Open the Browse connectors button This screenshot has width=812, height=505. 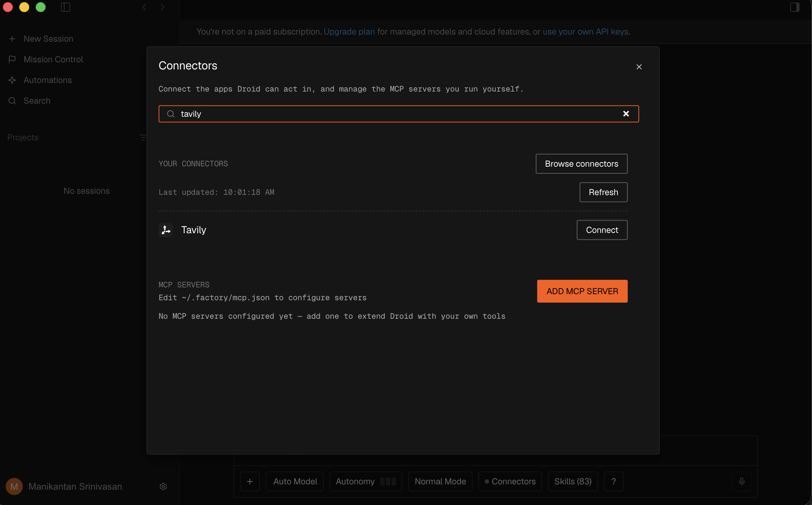[581, 164]
